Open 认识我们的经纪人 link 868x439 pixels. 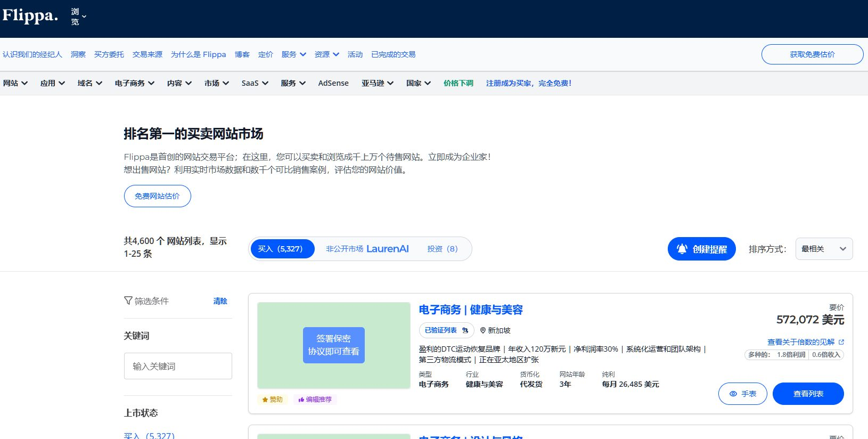pyautogui.click(x=32, y=54)
